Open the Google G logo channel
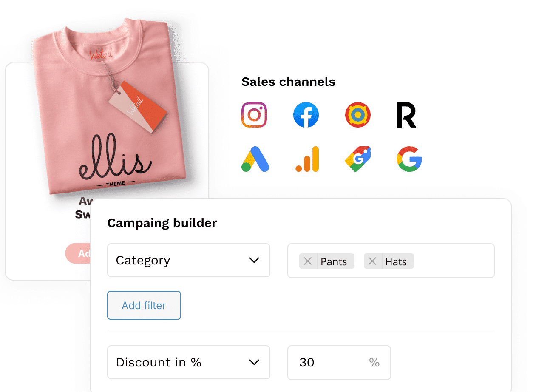The image size is (533, 392). tap(409, 159)
